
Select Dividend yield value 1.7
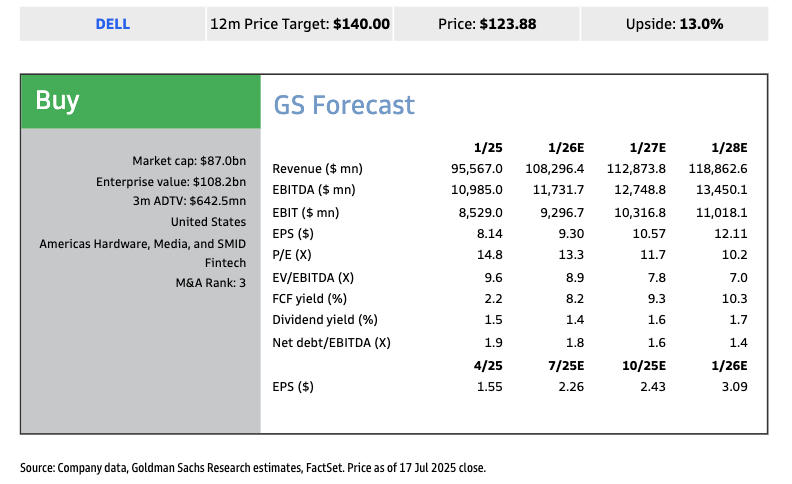click(x=738, y=320)
